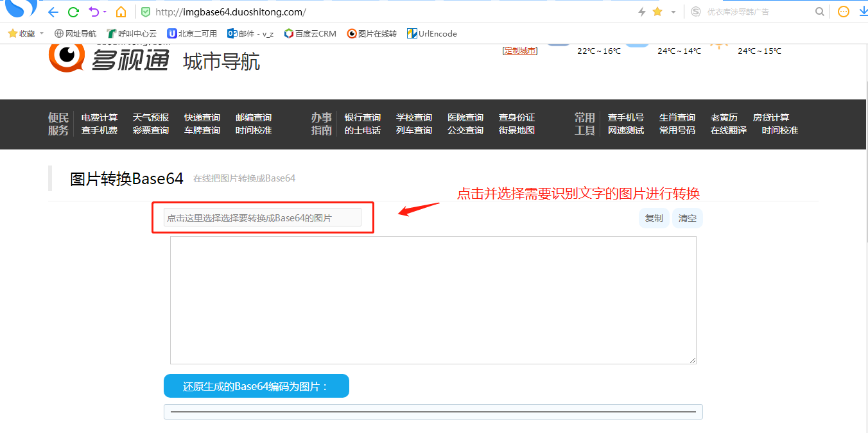The width and height of the screenshot is (868, 433).
Task: Click inside the Base64 output text area
Action: point(433,300)
